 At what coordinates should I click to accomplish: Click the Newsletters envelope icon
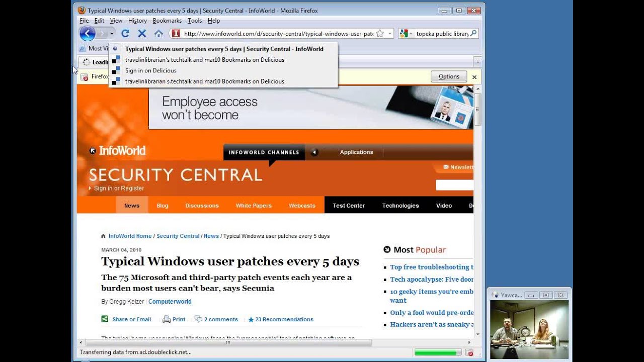coord(446,167)
